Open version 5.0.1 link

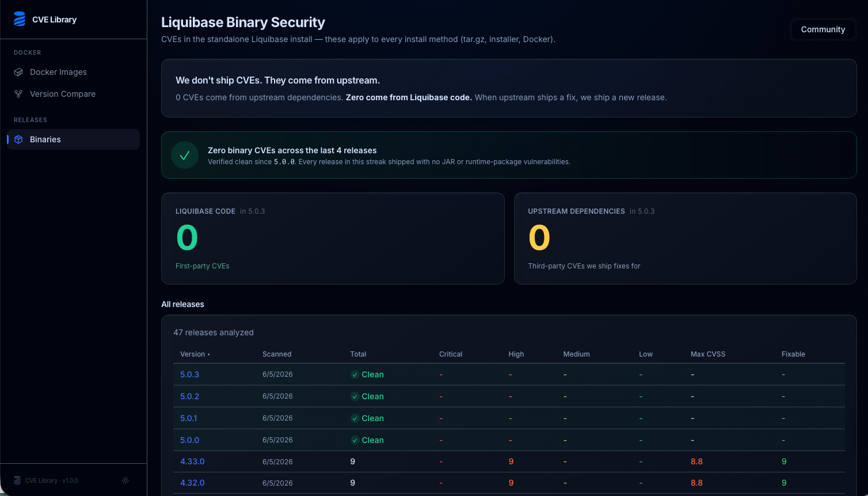188,418
